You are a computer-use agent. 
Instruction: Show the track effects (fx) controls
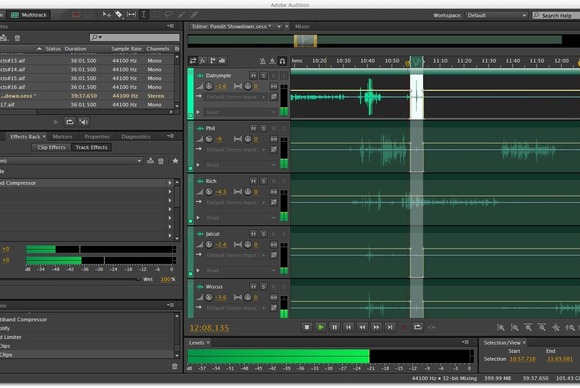point(203,61)
